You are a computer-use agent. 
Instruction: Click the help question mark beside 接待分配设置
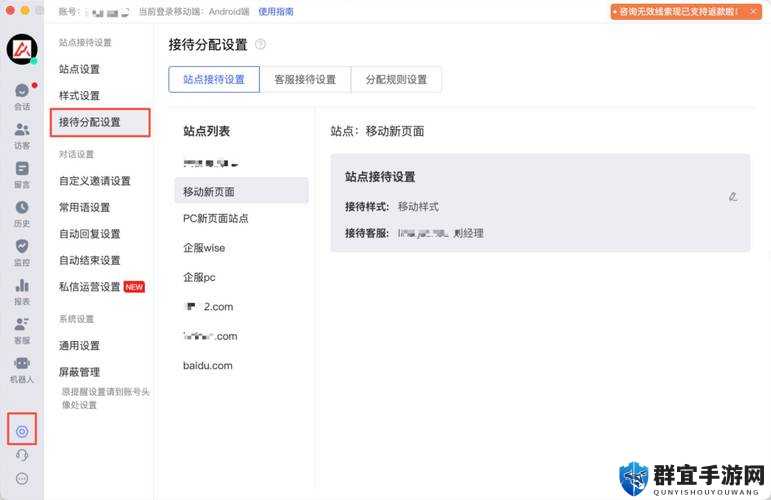(260, 45)
